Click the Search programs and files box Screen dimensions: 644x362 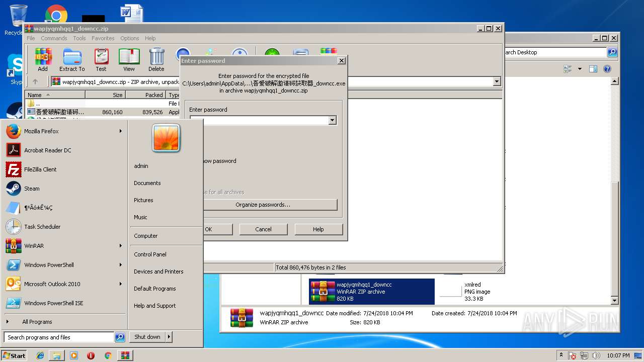pos(59,337)
